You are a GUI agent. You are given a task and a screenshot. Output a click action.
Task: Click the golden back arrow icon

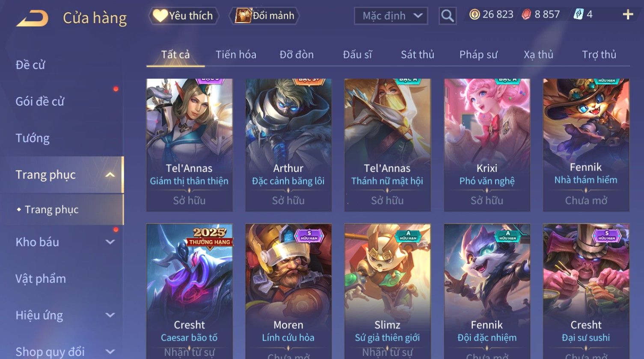[x=32, y=18]
